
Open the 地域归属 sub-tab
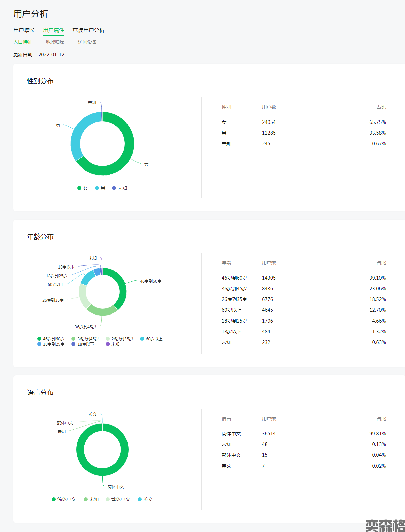(x=55, y=42)
